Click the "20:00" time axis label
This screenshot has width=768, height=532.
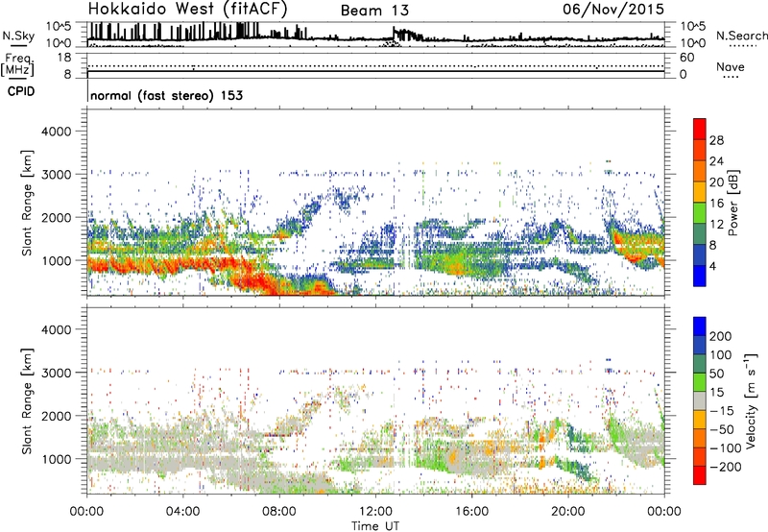tap(567, 512)
